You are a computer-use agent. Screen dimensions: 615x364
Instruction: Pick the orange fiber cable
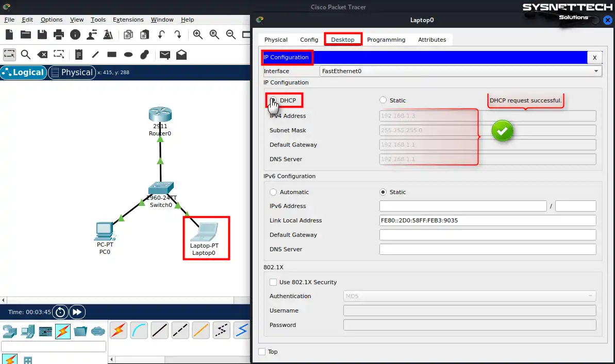(x=201, y=331)
